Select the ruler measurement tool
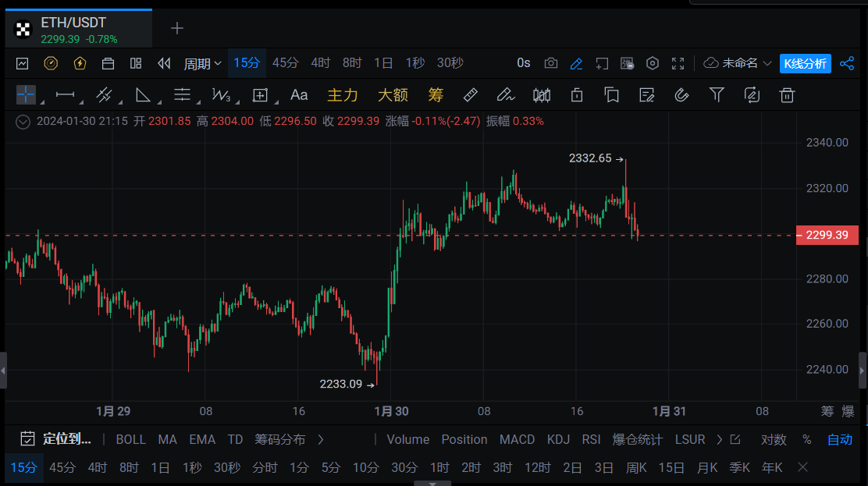Viewport: 868px width, 486px height. pyautogui.click(x=470, y=95)
